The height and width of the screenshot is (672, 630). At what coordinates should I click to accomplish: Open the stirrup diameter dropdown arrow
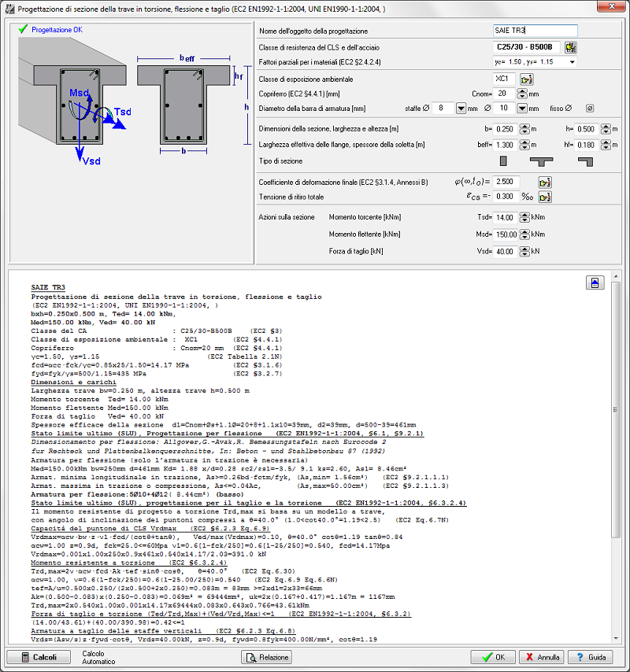[461, 109]
